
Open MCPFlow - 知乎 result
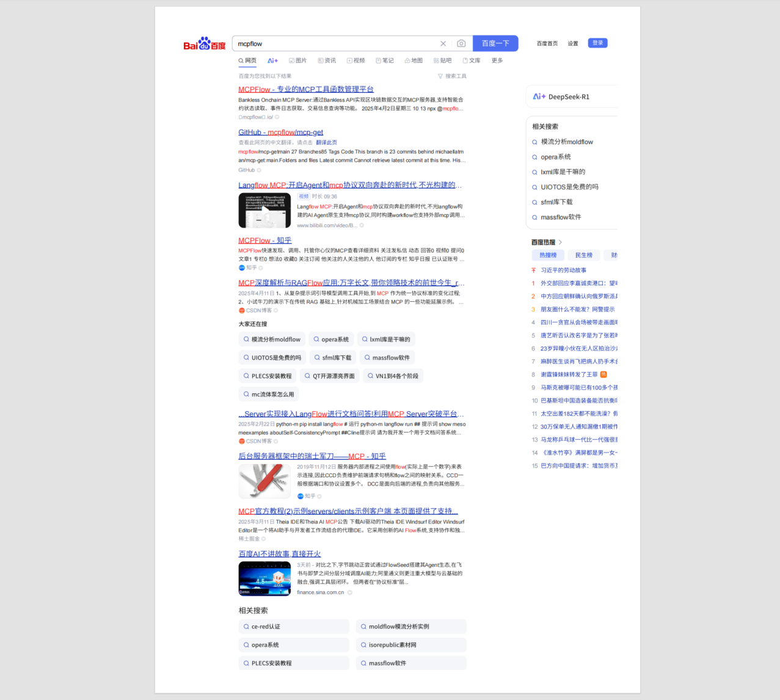point(265,241)
